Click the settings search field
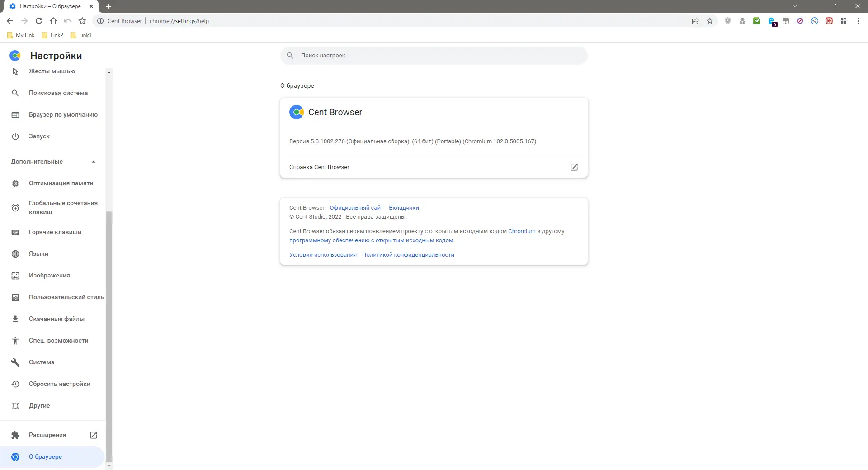 tap(434, 56)
